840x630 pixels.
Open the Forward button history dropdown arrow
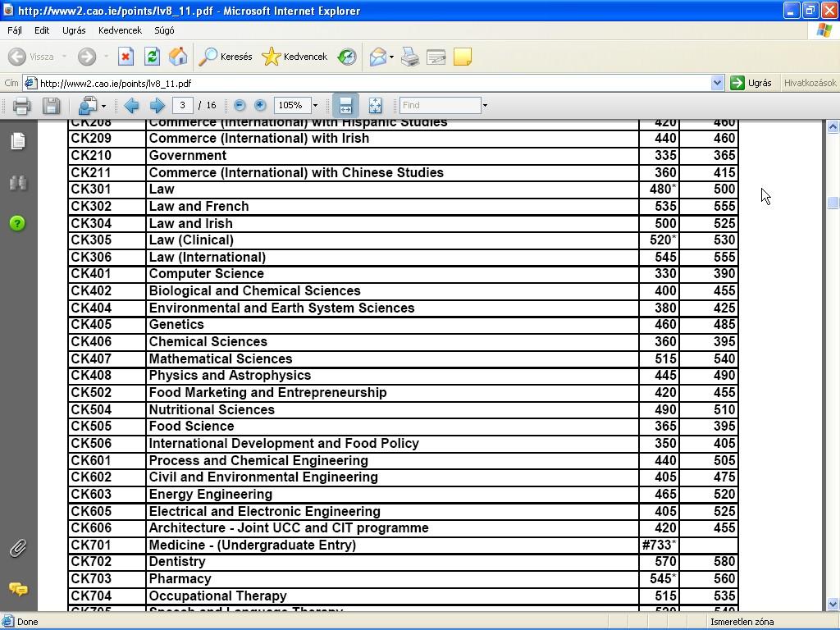tap(106, 57)
